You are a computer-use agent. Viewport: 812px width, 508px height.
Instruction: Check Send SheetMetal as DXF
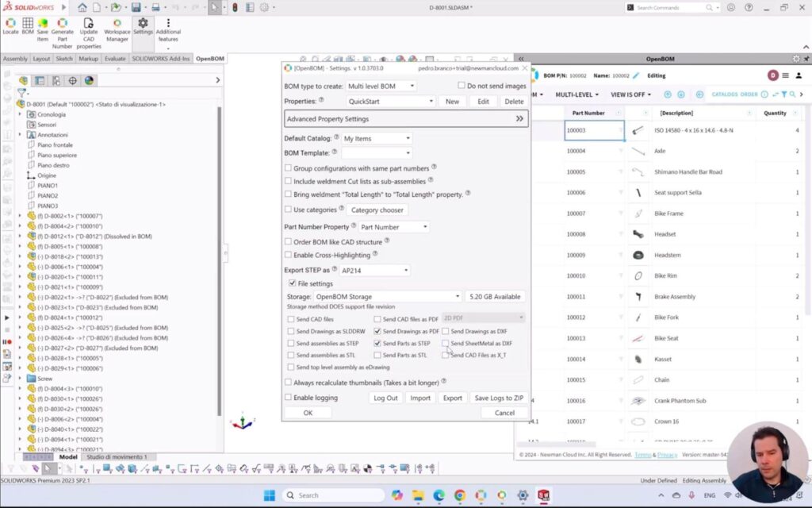(x=446, y=343)
